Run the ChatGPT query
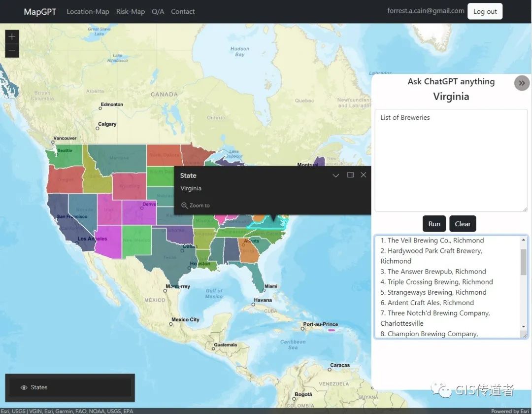The image size is (532, 414). [x=434, y=224]
